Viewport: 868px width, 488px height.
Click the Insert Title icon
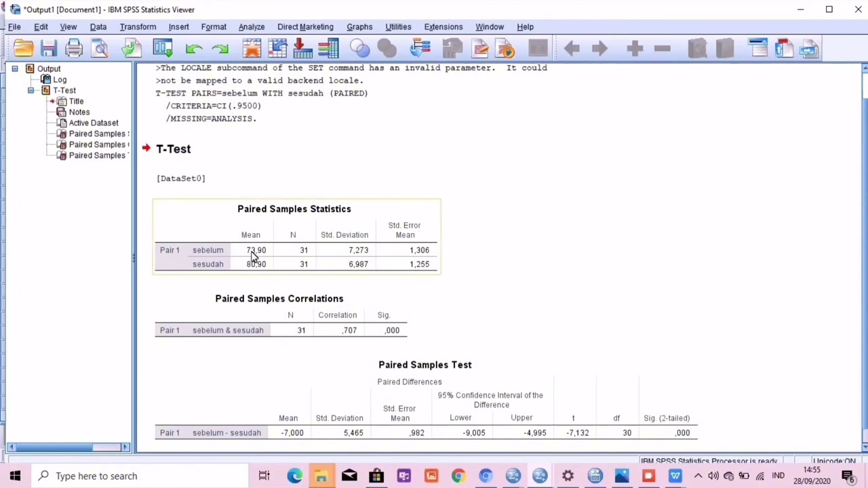tap(784, 48)
